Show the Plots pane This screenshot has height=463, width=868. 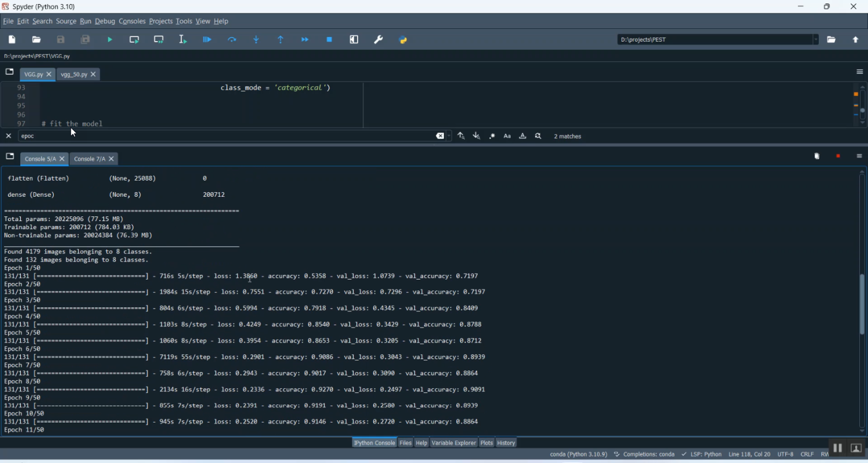pos(487,443)
